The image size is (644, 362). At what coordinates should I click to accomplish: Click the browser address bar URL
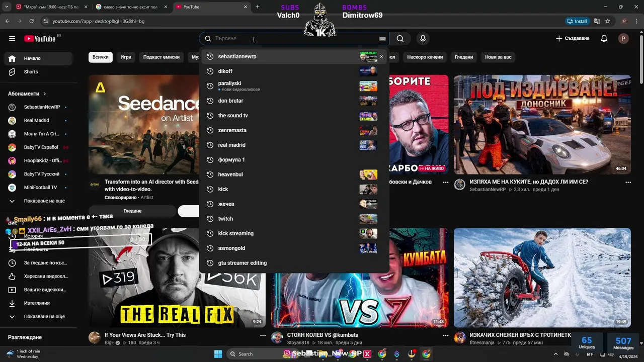click(x=99, y=21)
